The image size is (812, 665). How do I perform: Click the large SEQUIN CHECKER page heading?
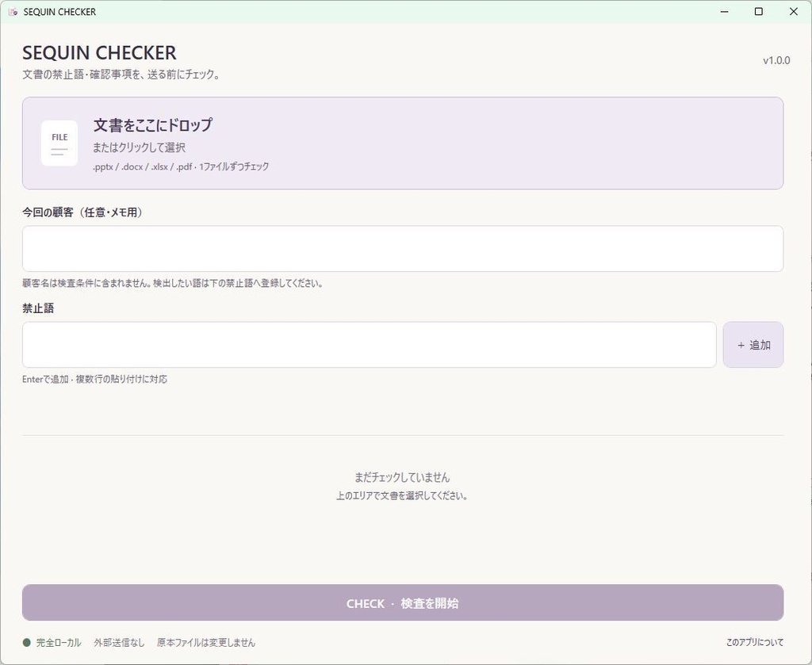coord(99,53)
